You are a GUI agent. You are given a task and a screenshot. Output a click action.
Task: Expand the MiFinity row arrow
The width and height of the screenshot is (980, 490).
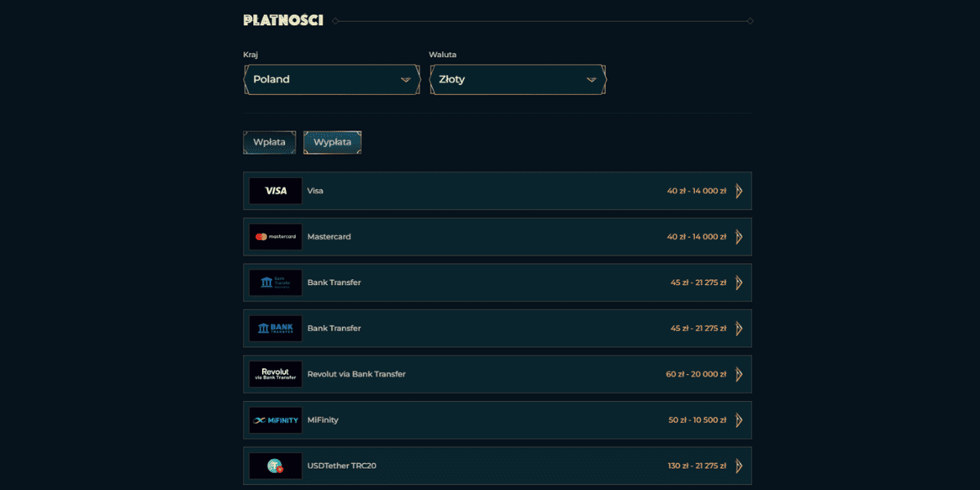point(739,420)
